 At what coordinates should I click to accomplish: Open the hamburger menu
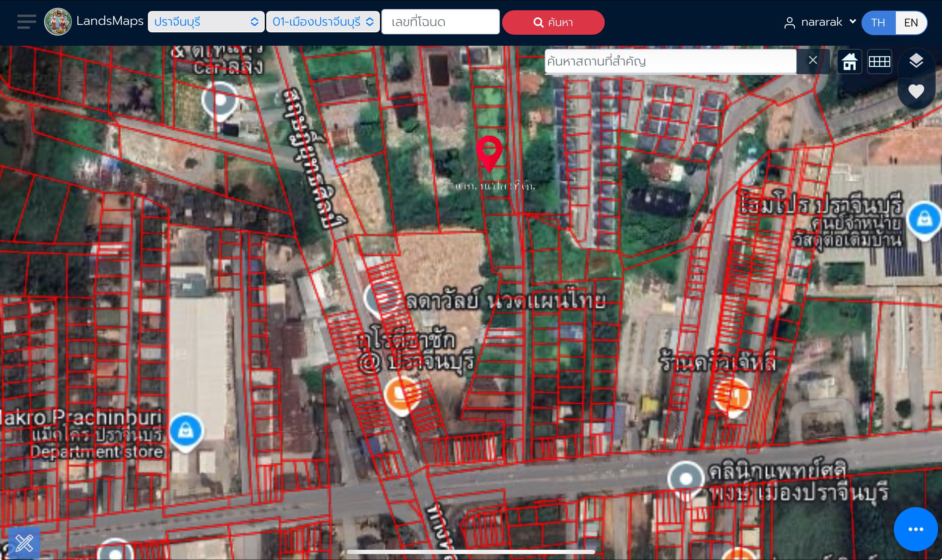click(x=27, y=22)
